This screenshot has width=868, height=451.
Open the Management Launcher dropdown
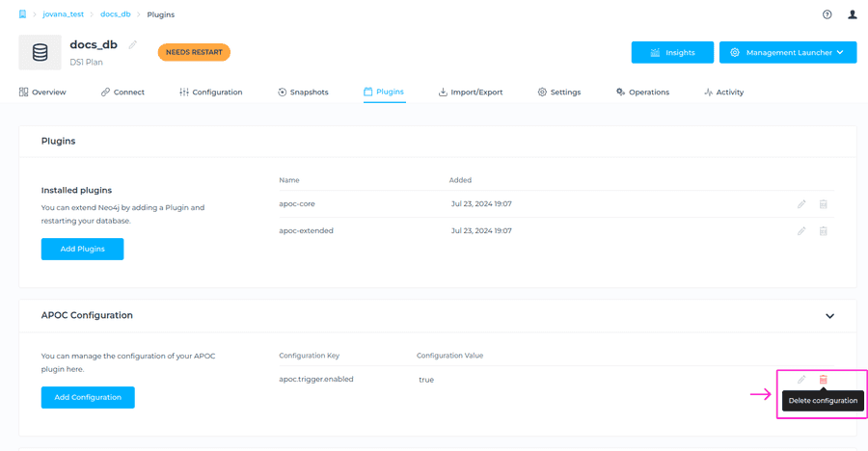pyautogui.click(x=788, y=52)
